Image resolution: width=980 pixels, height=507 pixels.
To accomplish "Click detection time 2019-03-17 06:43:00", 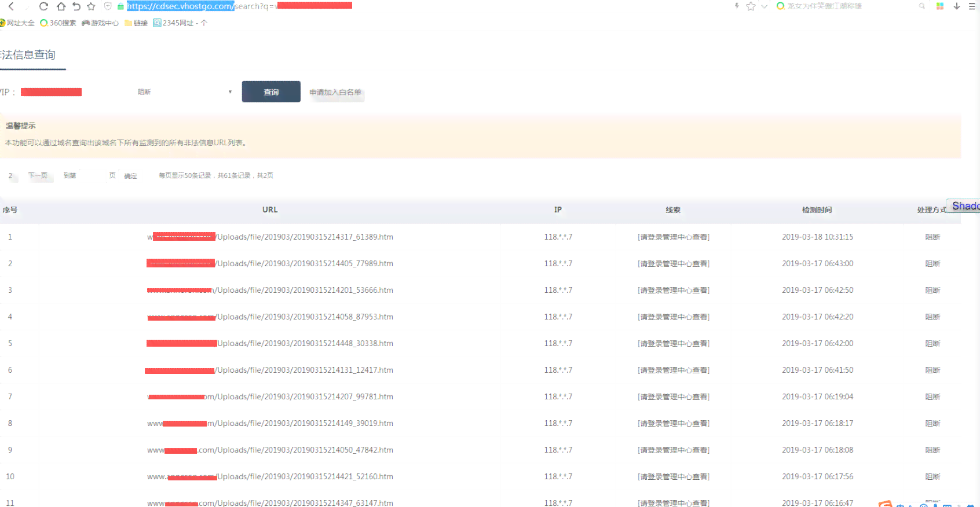I will 817,263.
